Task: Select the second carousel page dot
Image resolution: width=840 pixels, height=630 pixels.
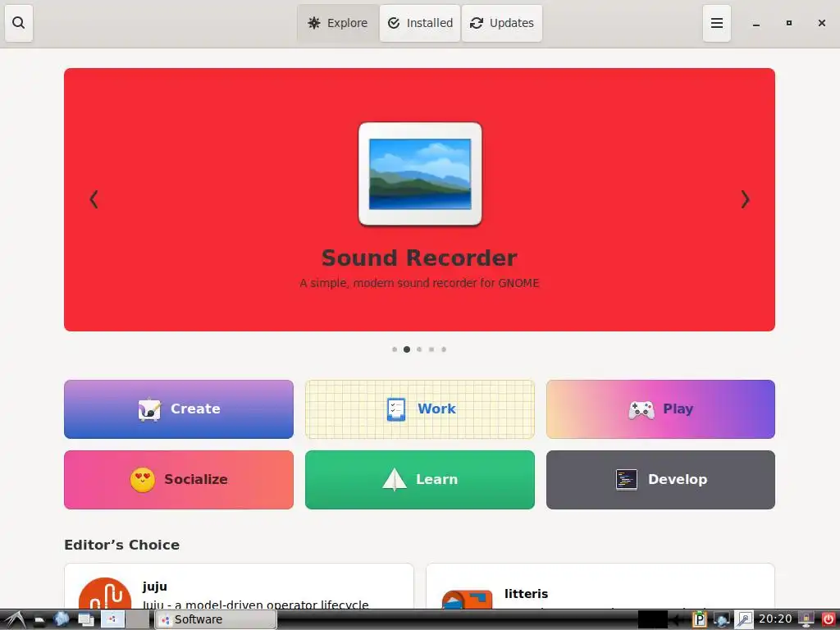Action: pyautogui.click(x=407, y=349)
